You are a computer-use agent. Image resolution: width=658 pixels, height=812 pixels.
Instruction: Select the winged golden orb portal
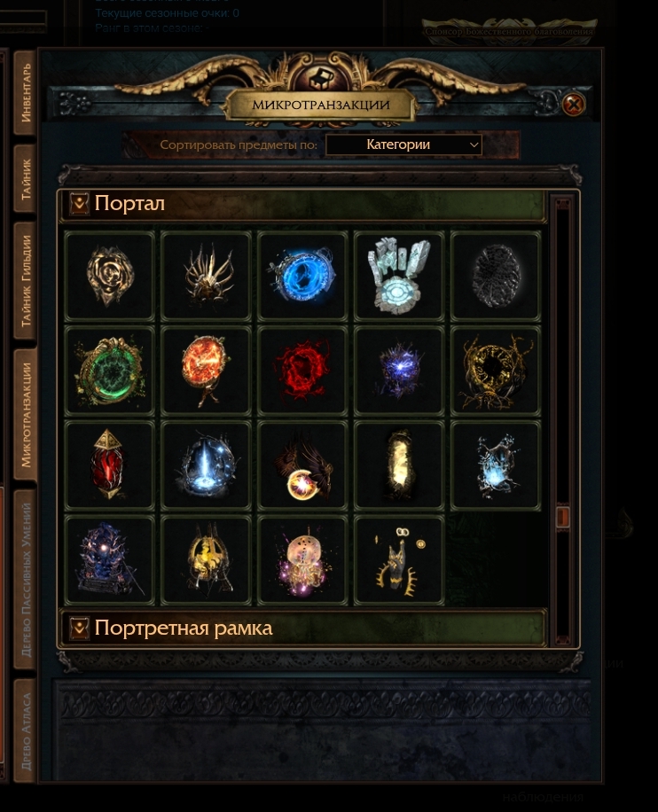302,465
